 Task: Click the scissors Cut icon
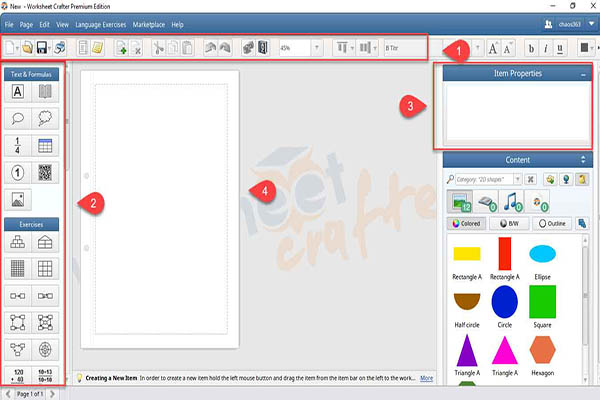coord(158,47)
